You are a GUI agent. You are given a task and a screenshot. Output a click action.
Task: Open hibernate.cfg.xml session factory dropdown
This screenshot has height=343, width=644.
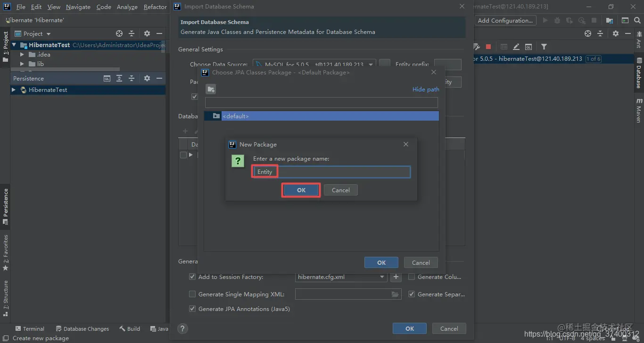(382, 277)
